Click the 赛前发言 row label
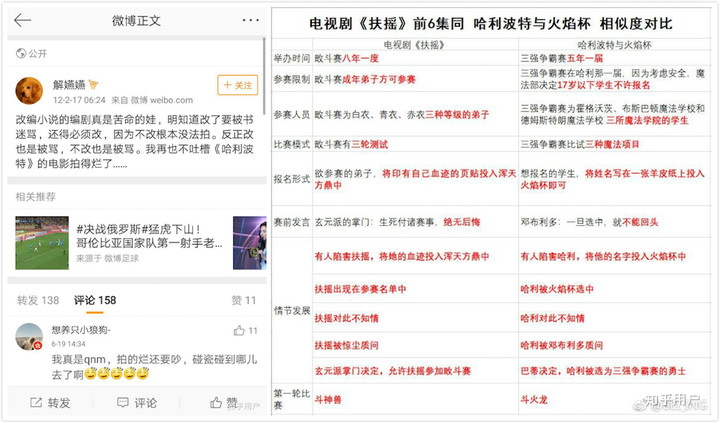Viewport: 720px width, 423px height. click(292, 222)
